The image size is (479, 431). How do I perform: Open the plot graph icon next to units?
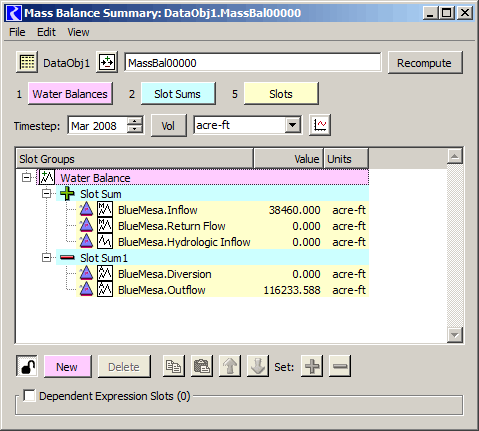(320, 125)
